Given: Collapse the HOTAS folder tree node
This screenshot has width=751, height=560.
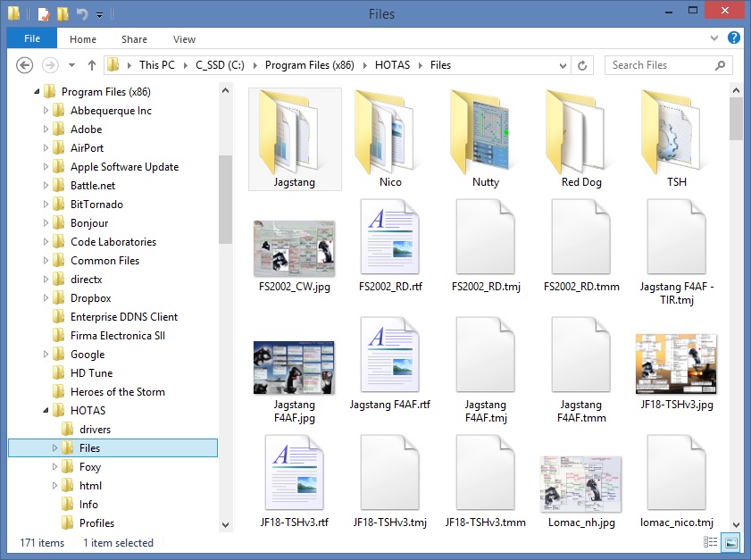Looking at the screenshot, I should point(46,411).
